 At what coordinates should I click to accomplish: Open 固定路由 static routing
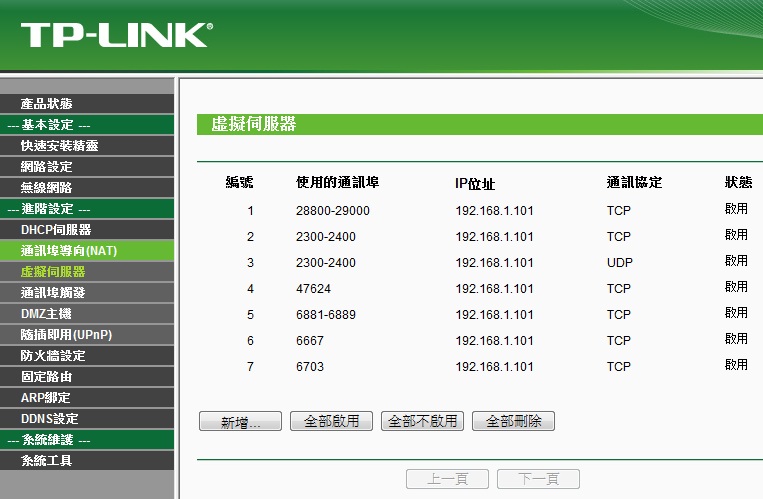click(x=46, y=377)
